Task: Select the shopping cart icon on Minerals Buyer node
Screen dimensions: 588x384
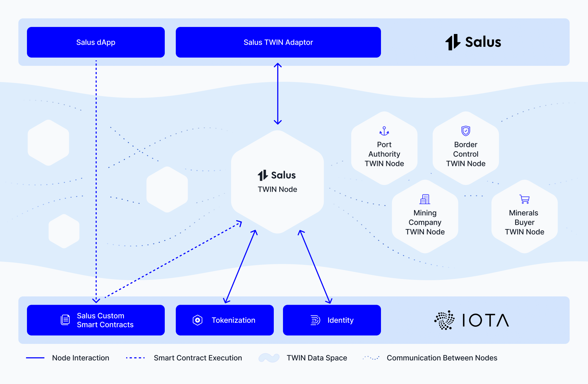Action: [524, 199]
